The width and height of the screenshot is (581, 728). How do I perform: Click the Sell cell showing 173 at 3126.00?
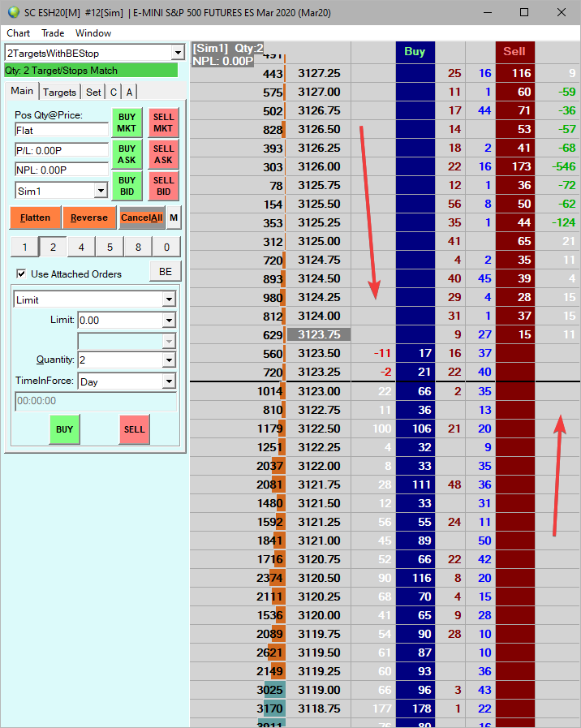515,166
